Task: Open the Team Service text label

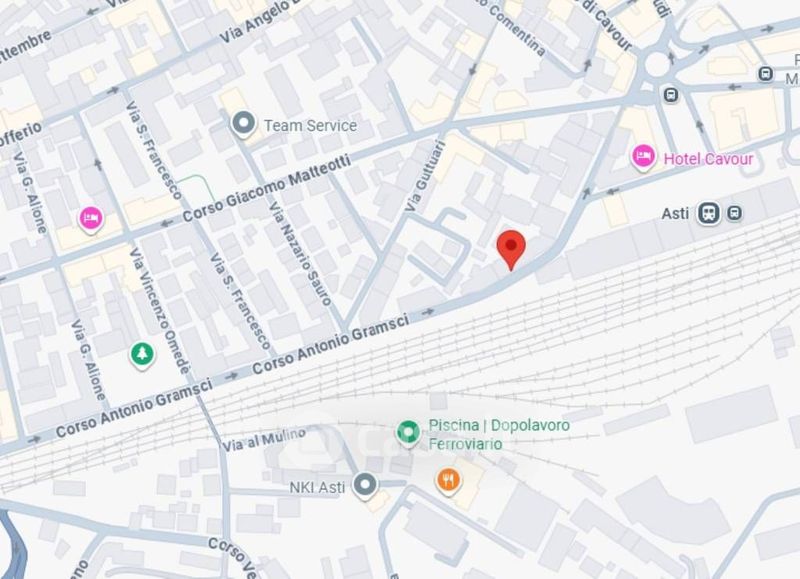Action: point(310,125)
